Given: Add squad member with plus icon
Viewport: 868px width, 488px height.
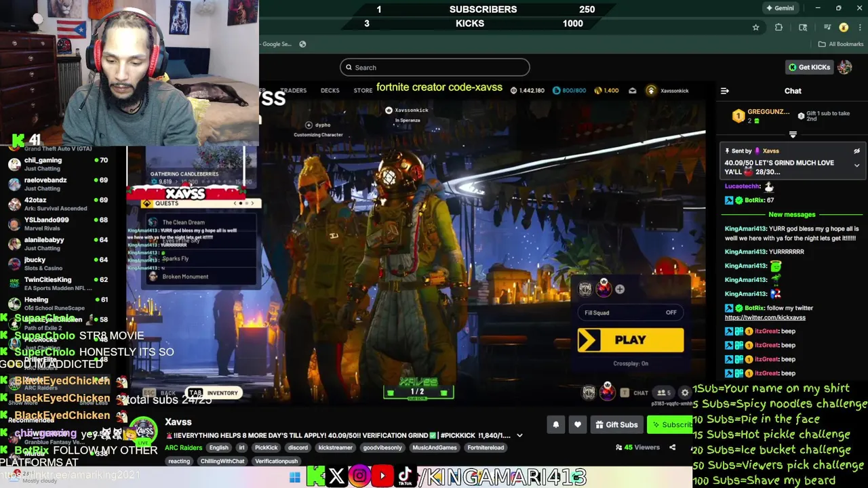Looking at the screenshot, I should point(620,289).
